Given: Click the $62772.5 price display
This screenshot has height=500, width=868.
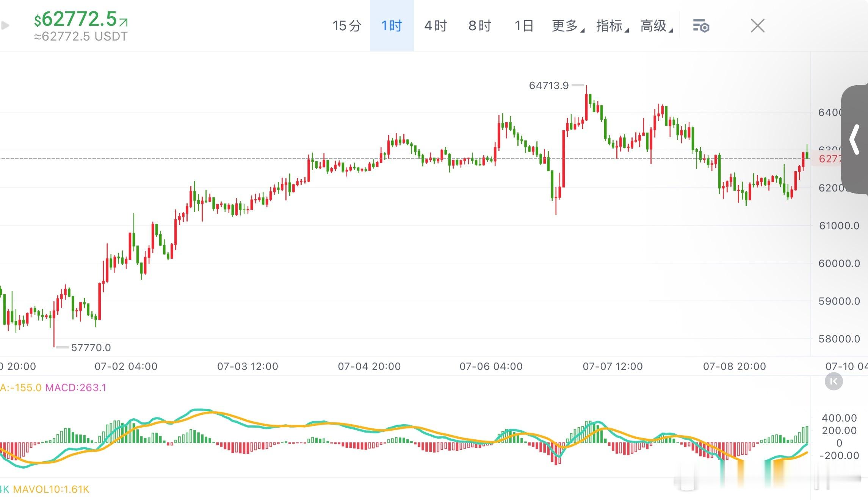Looking at the screenshot, I should (75, 19).
